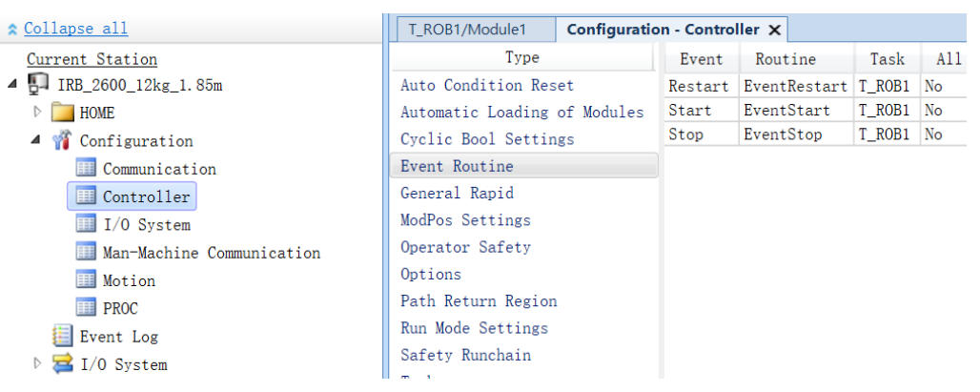Close the Configuration - Controller tab
The width and height of the screenshot is (980, 392).
point(775,30)
